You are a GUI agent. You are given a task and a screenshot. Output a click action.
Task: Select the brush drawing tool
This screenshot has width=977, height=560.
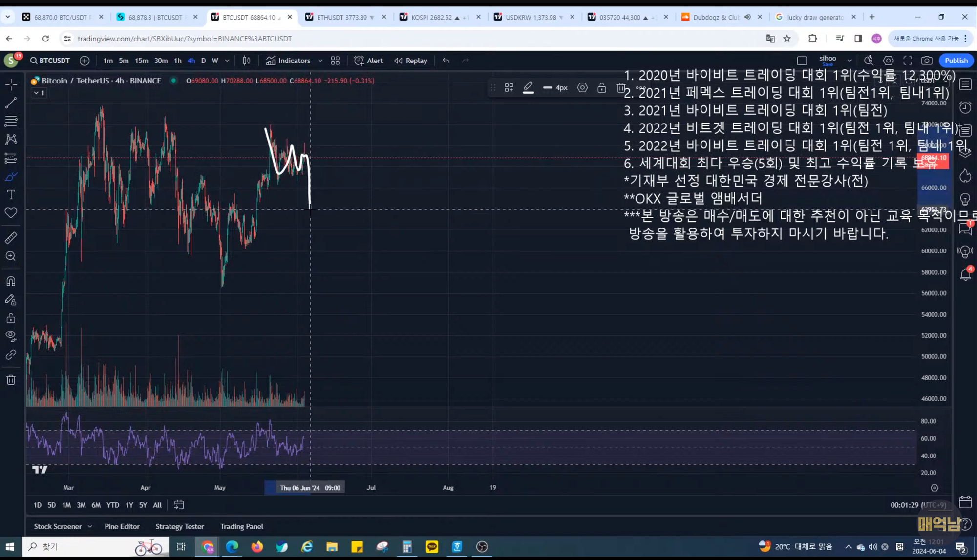point(11,176)
